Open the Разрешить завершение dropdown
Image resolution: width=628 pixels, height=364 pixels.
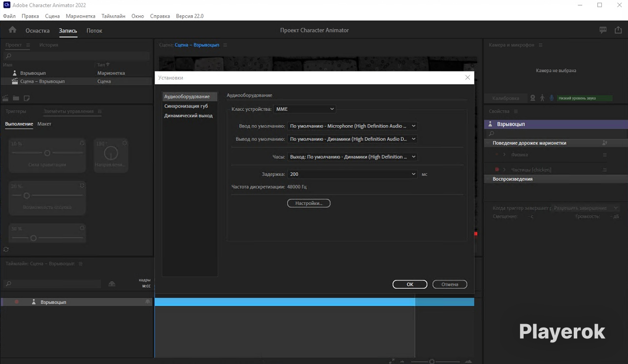[586, 208]
